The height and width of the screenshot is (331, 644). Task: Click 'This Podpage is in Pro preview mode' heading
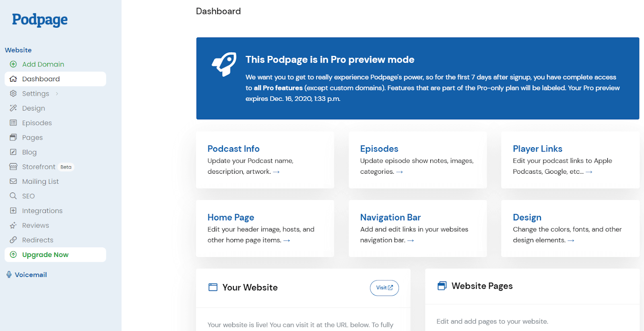click(330, 60)
